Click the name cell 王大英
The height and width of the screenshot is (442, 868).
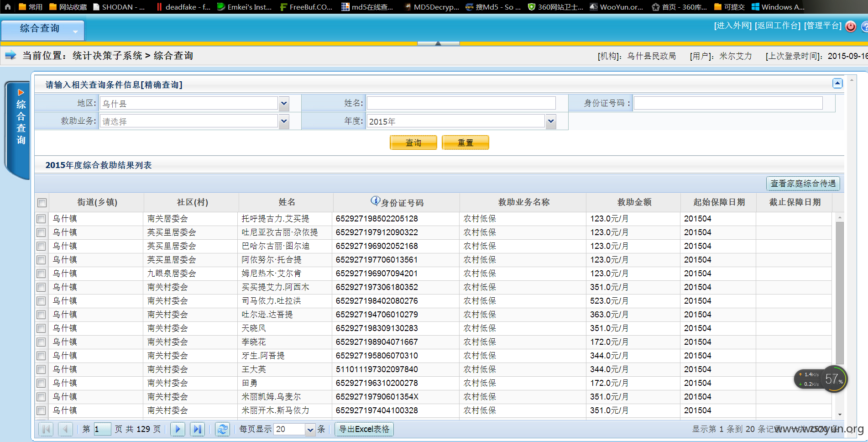point(254,369)
